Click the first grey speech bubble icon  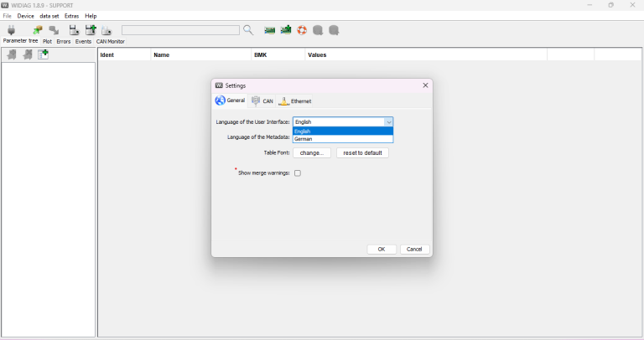pos(318,30)
